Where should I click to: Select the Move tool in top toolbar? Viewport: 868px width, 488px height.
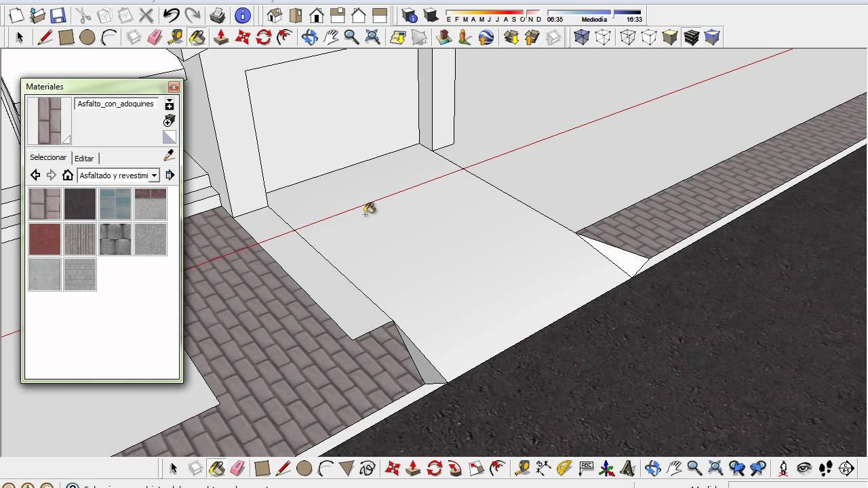[242, 37]
